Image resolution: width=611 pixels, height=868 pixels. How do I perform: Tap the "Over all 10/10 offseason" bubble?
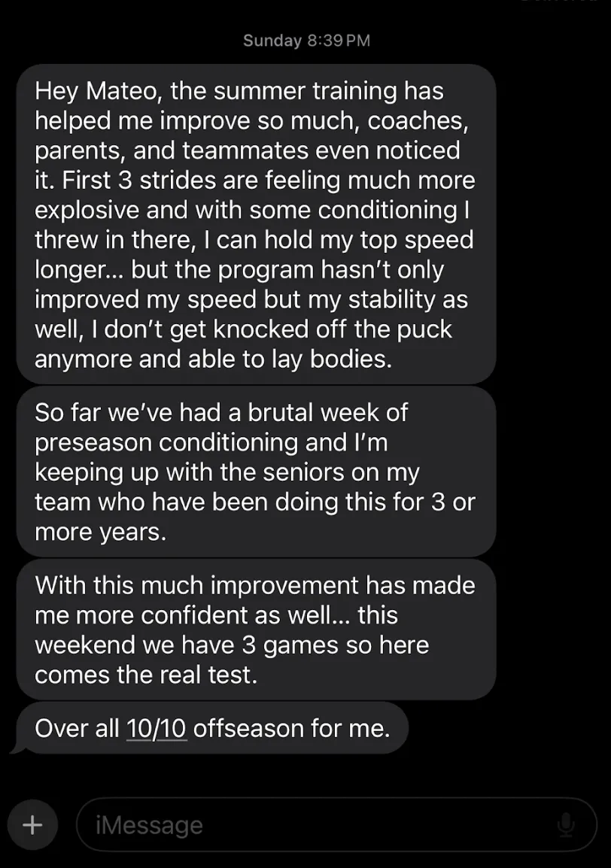click(212, 728)
